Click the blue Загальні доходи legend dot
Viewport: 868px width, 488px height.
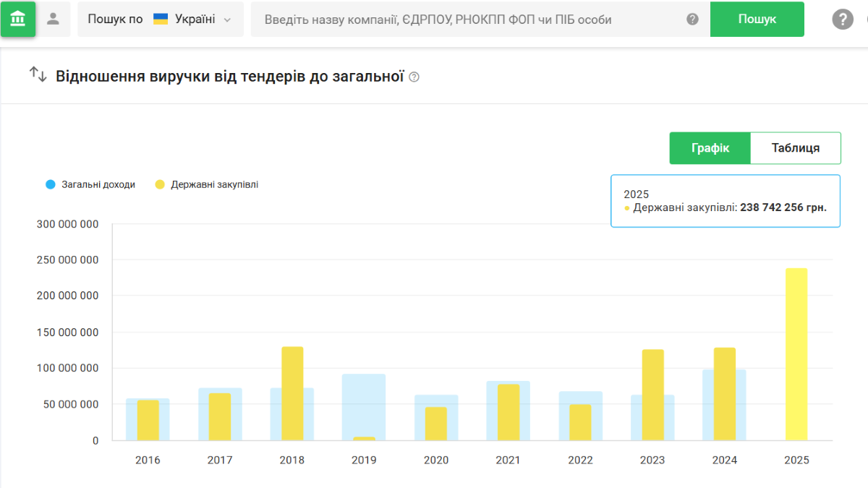point(50,184)
